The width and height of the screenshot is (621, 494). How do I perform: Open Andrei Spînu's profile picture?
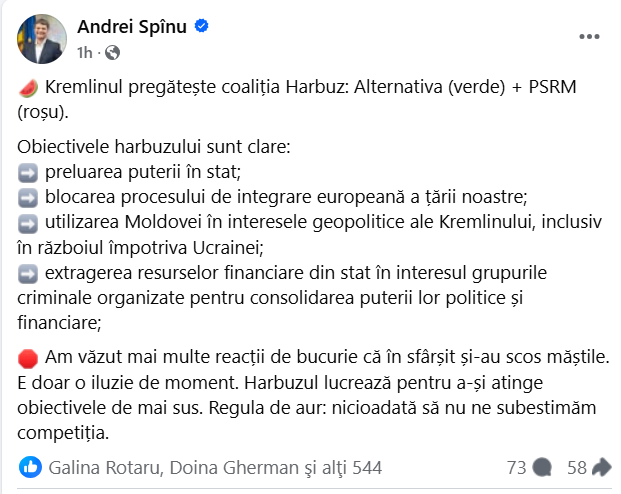[37, 36]
